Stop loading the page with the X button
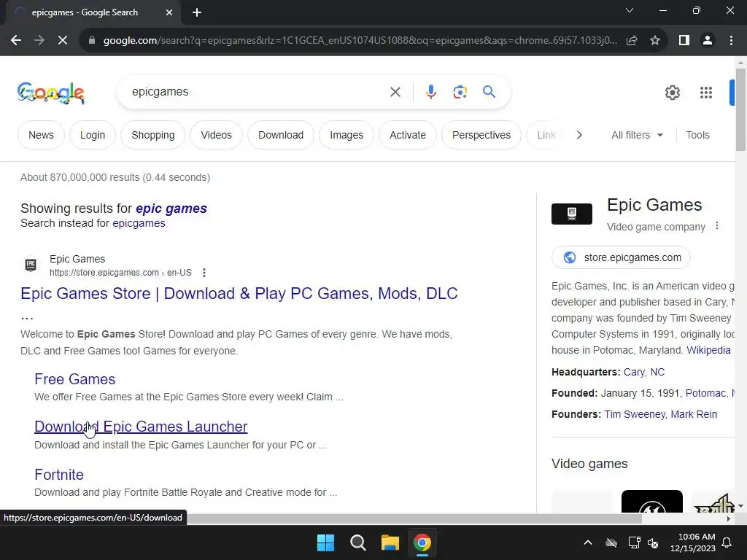This screenshot has width=747, height=560. pyautogui.click(x=63, y=41)
